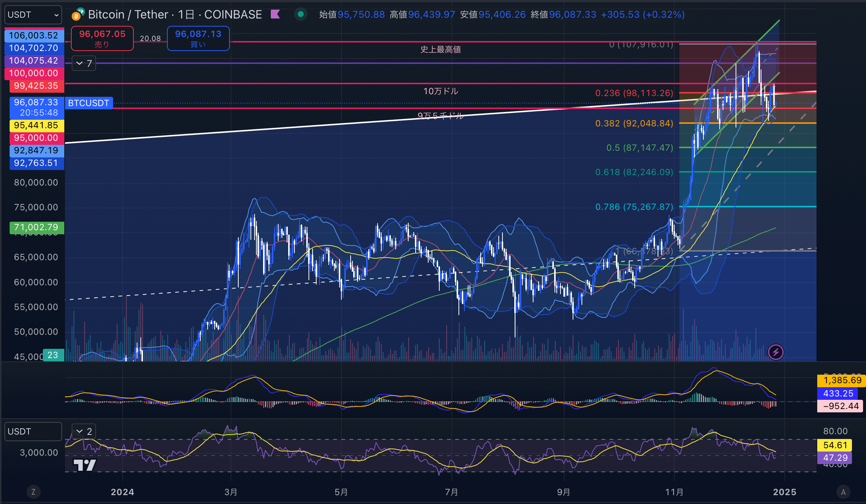Click the purple 104,075.42 price label
This screenshot has height=504, width=866.
34,61
